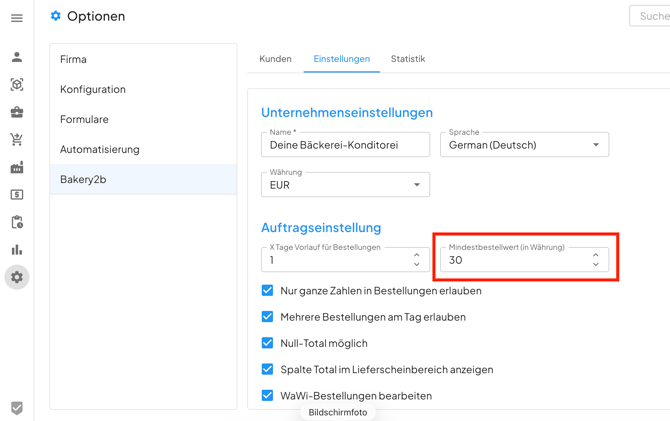Open the bar chart statistics icon
670x421 pixels.
(x=17, y=250)
